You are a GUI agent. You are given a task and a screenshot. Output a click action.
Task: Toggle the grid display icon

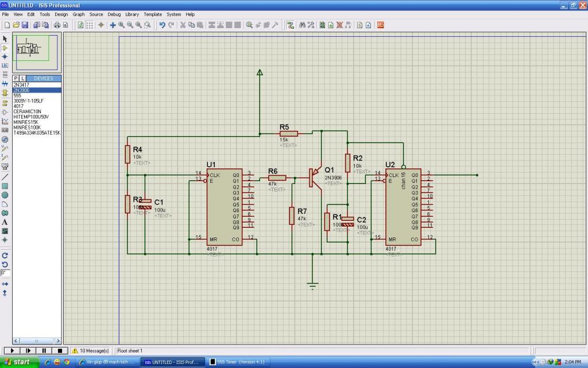pos(90,25)
